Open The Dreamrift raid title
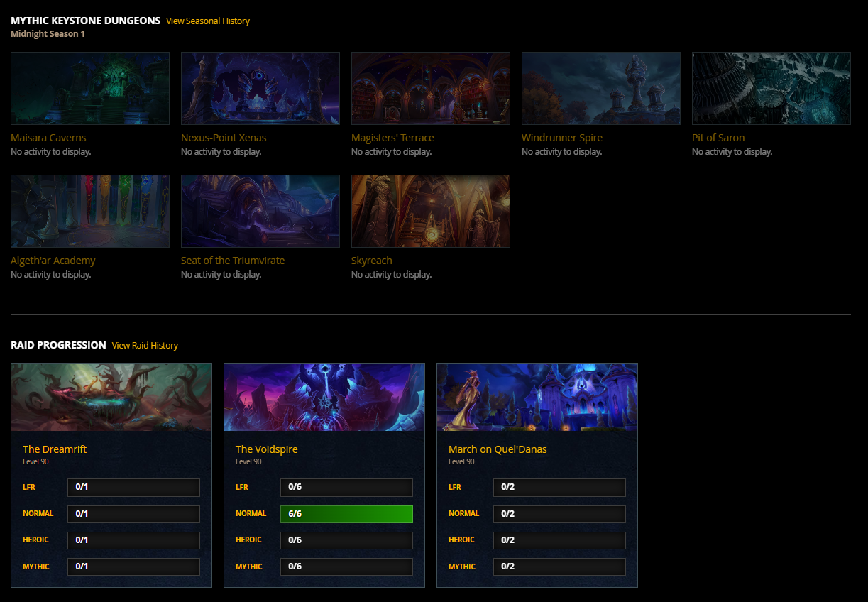The width and height of the screenshot is (868, 602). click(x=55, y=449)
